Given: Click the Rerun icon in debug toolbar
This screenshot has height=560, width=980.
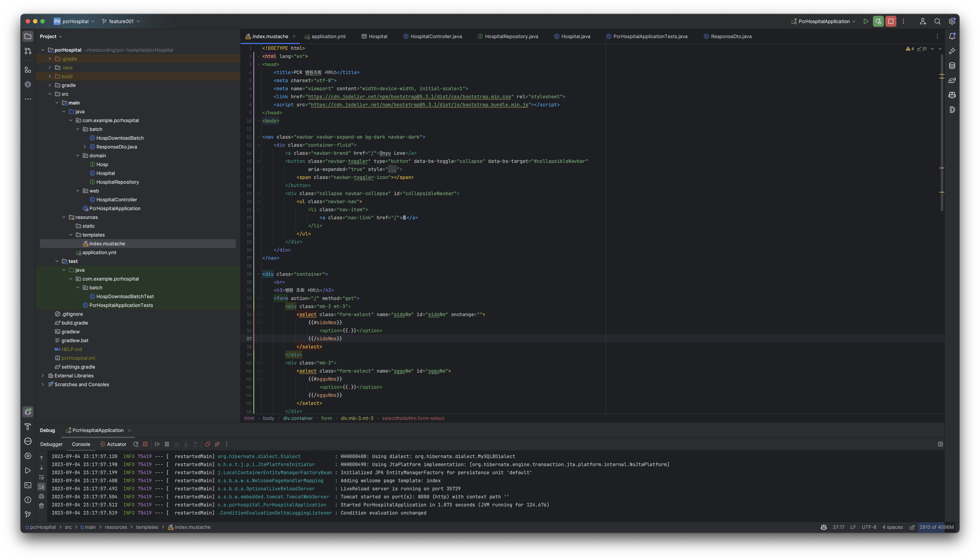Looking at the screenshot, I should pyautogui.click(x=136, y=444).
